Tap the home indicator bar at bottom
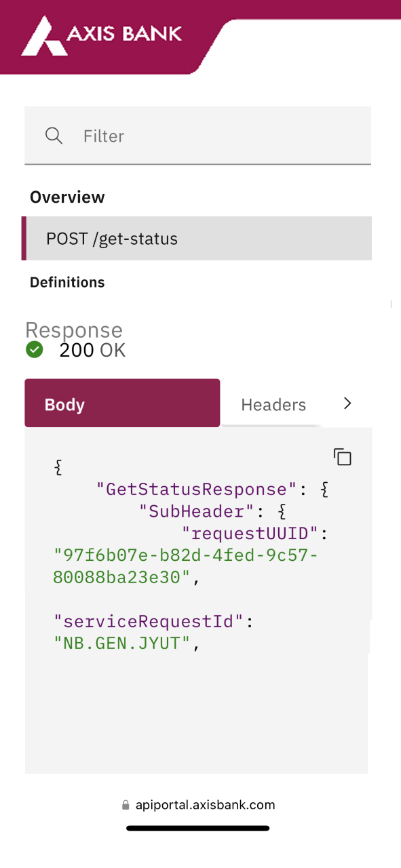The height and width of the screenshot is (868, 401). point(198,828)
